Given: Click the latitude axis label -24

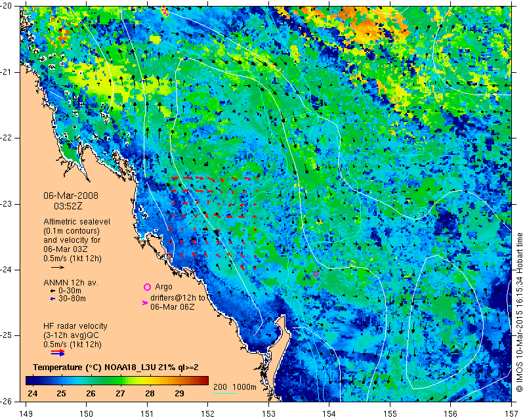Looking at the screenshot, I should [x=7, y=270].
